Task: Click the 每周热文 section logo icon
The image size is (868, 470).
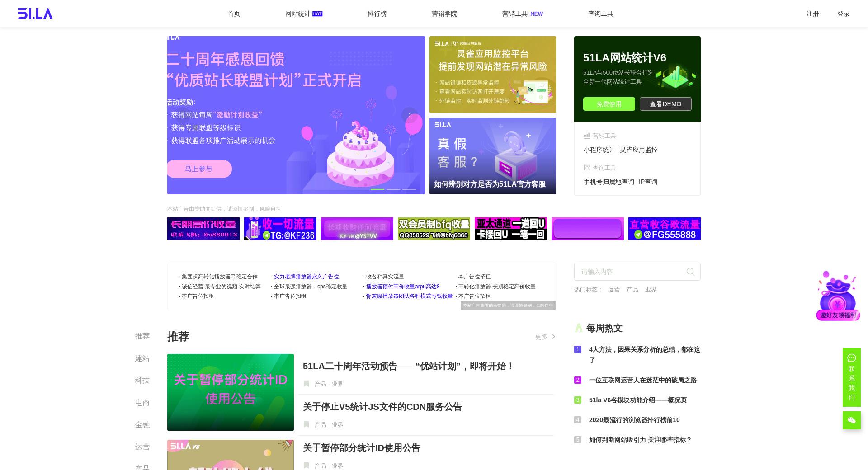Action: click(x=579, y=328)
